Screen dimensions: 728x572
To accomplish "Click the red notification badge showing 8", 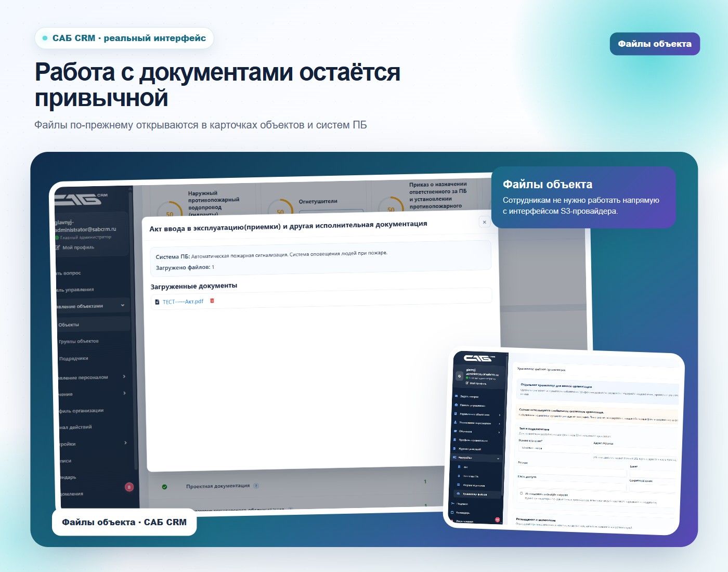I will (x=129, y=487).
